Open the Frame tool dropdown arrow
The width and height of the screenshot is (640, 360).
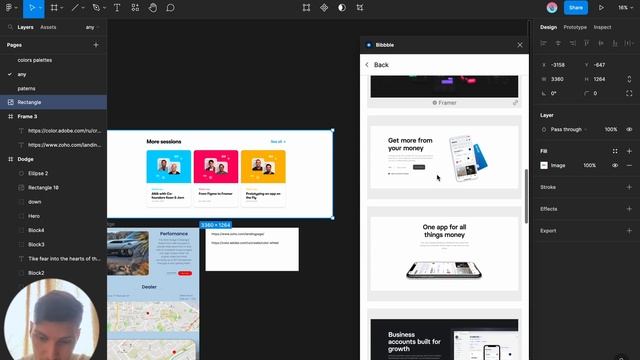[62, 8]
